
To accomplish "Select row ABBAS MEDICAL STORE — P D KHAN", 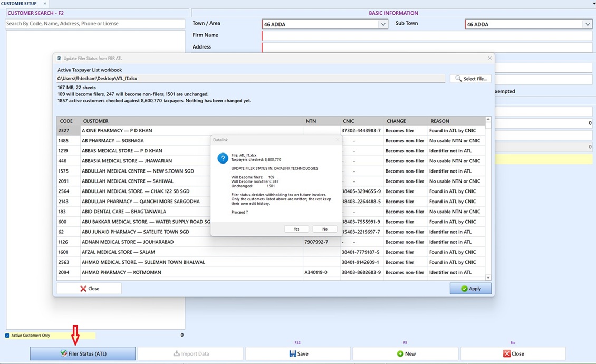I will pyautogui.click(x=271, y=151).
